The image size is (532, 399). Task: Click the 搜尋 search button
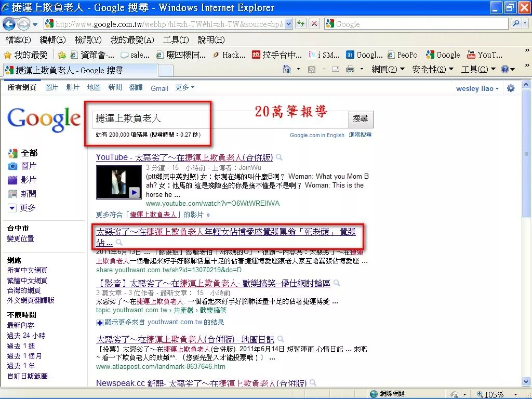coord(361,118)
